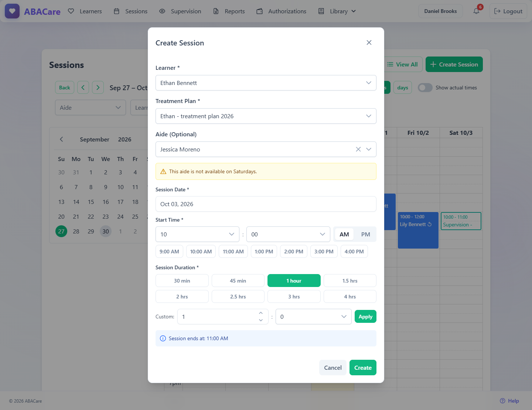532x410 pixels.
Task: Click the Session Date field
Action: pos(266,204)
